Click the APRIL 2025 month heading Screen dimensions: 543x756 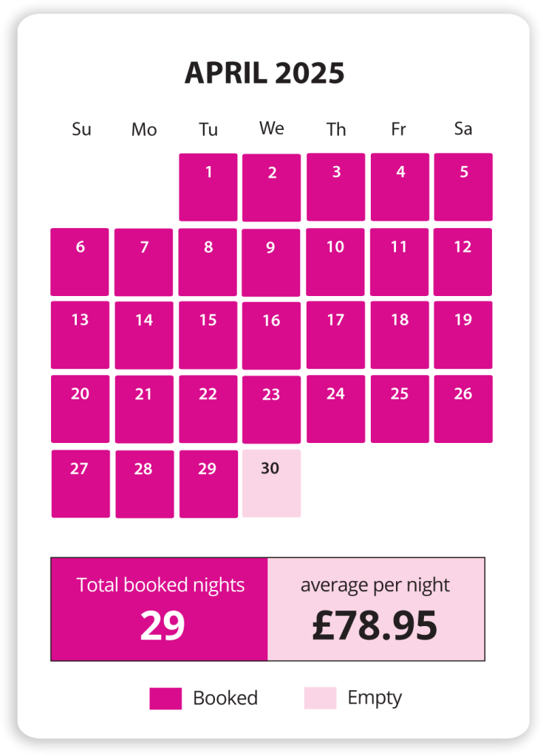pyautogui.click(x=264, y=73)
